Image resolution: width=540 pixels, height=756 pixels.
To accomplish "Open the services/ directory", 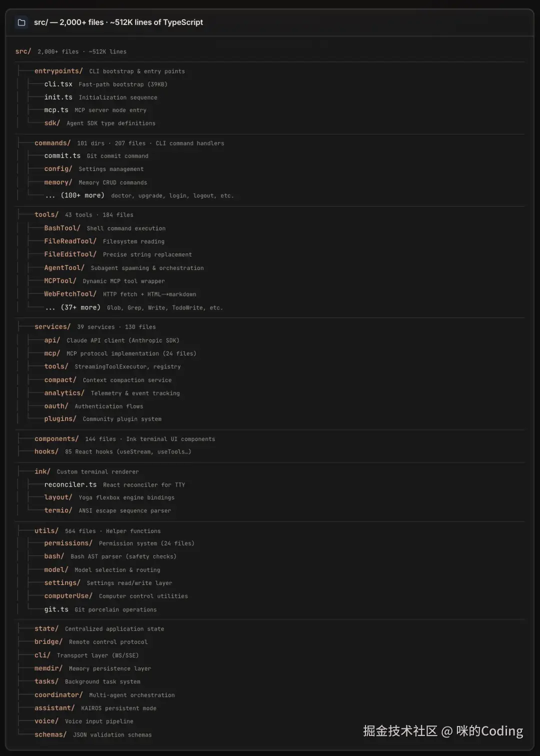I will coord(52,326).
